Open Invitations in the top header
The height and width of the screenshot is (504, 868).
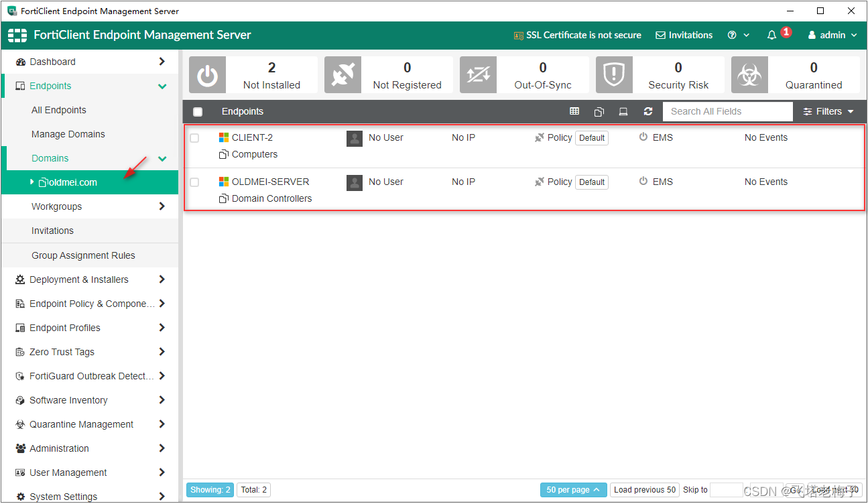[684, 35]
